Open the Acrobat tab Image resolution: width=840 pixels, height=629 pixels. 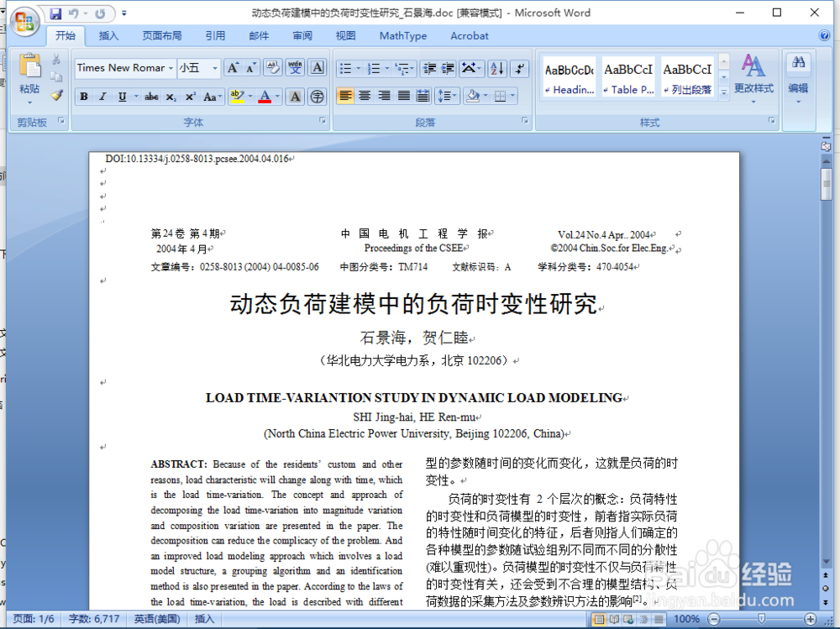click(x=470, y=36)
